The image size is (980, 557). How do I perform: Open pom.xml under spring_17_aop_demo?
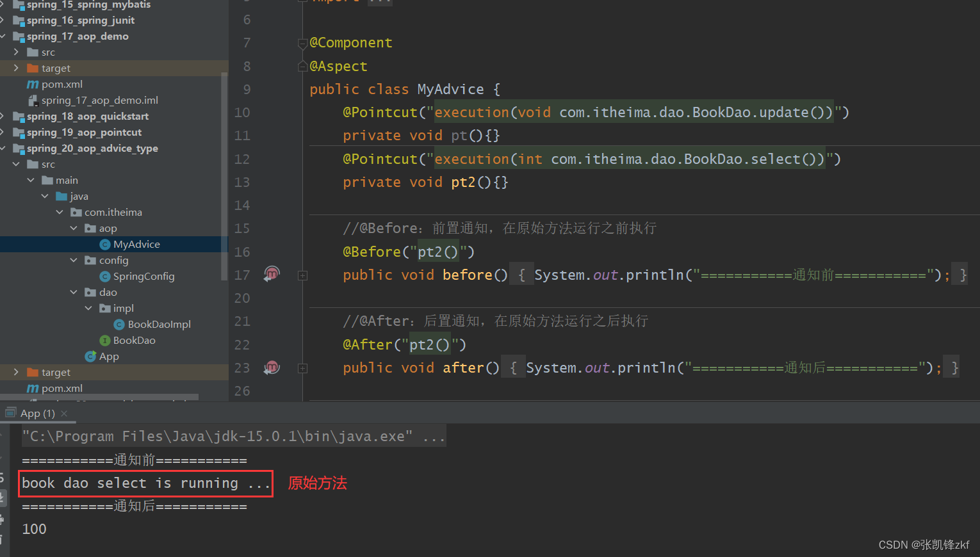(x=62, y=85)
